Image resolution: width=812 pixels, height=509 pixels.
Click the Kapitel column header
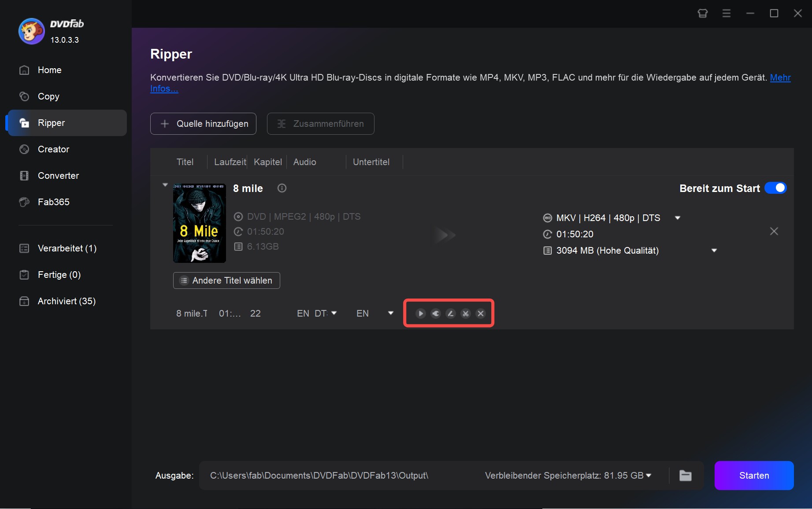pos(268,162)
